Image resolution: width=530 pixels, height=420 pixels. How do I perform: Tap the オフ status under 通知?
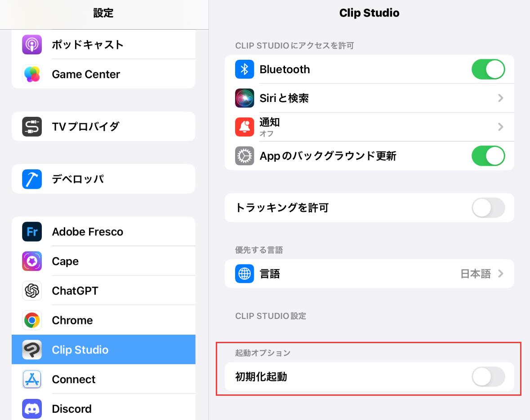pyautogui.click(x=267, y=134)
